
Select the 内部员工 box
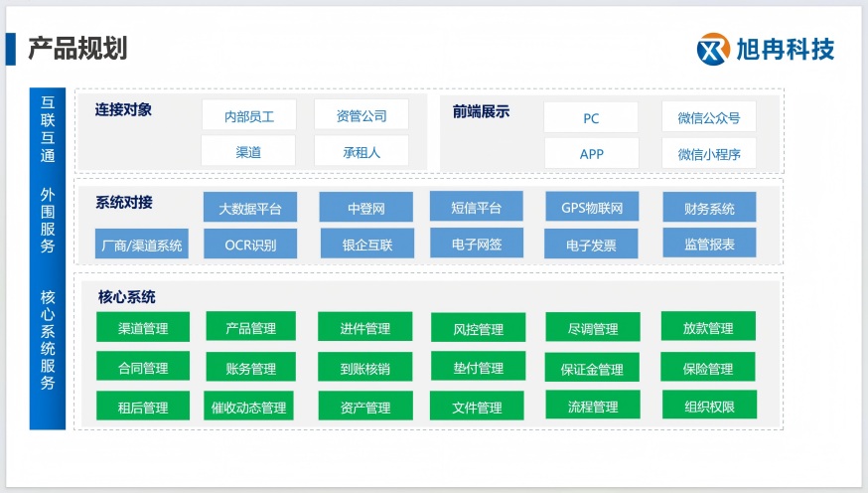[x=248, y=115]
